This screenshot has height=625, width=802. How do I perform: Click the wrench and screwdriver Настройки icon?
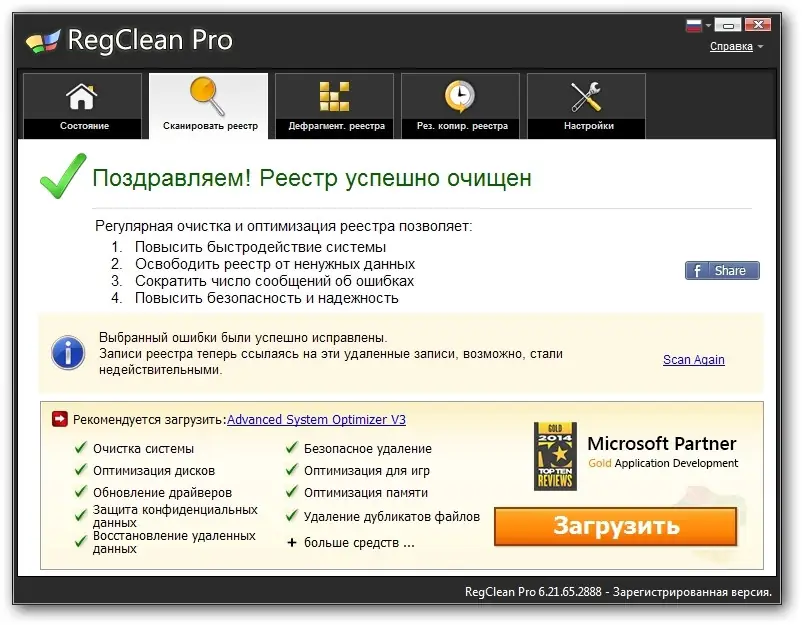(586, 96)
